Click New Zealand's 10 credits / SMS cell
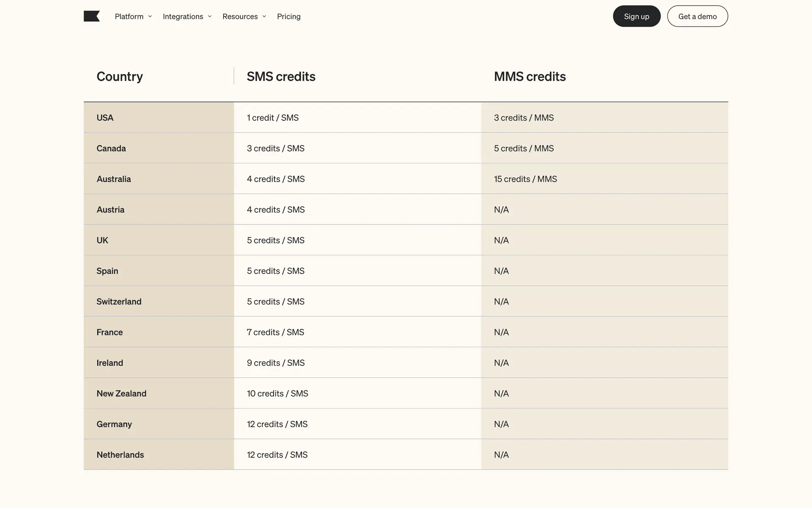Image resolution: width=812 pixels, height=508 pixels. [x=277, y=394]
